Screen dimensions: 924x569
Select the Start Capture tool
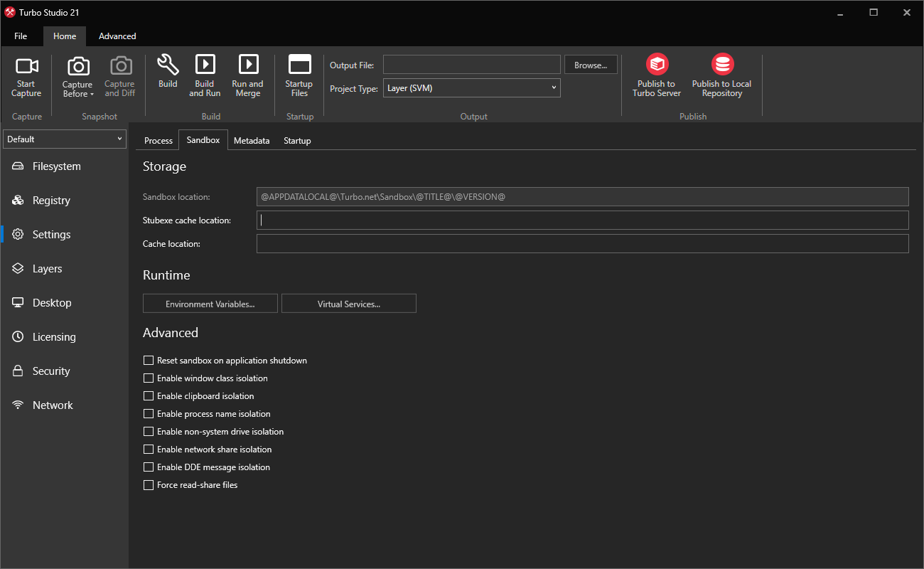click(26, 75)
